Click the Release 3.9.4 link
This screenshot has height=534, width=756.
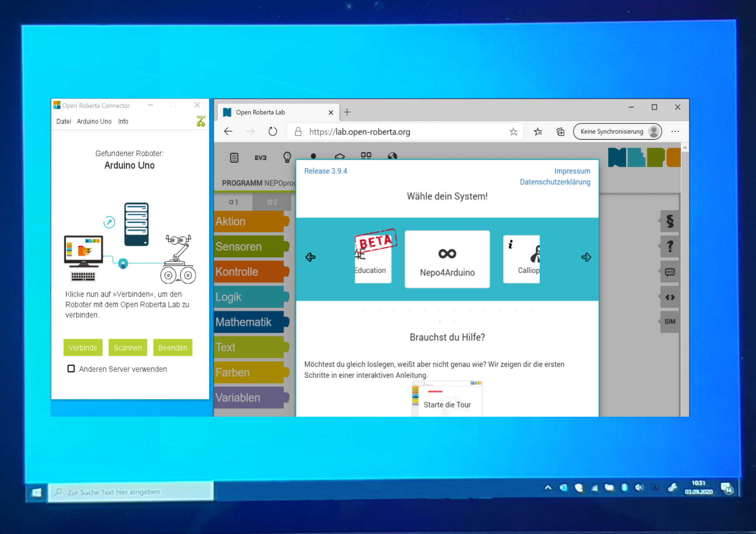(x=325, y=171)
